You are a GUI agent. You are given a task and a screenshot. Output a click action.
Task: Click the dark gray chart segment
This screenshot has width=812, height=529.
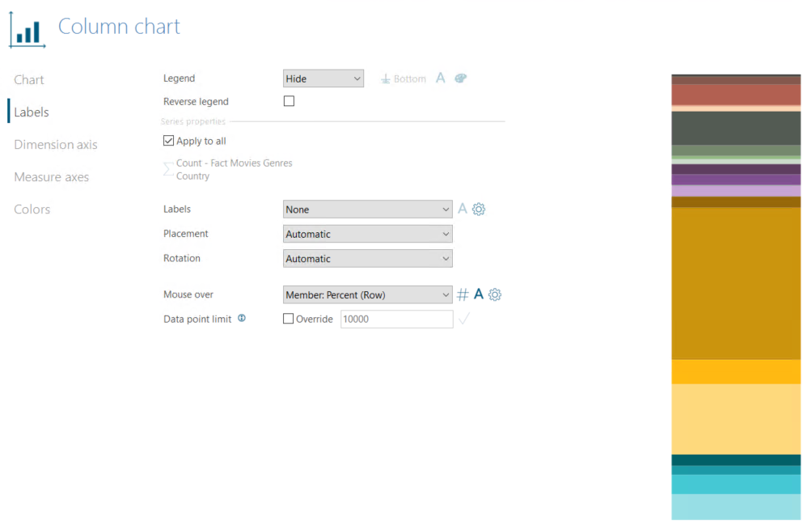pos(736,128)
